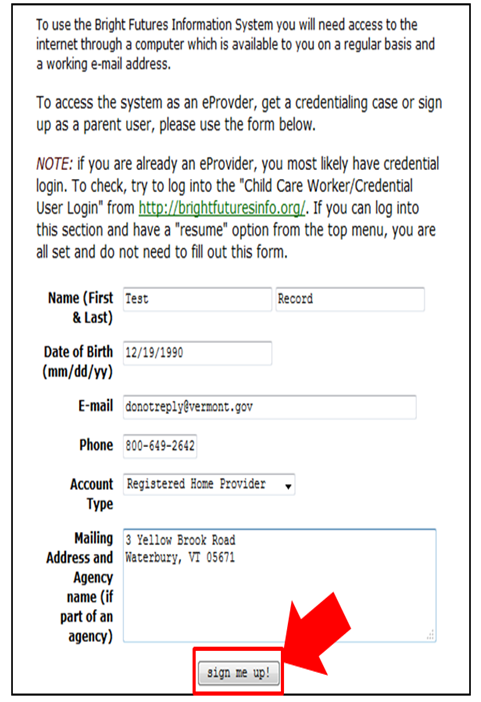Viewport: 481px width, 702px height.
Task: Open the brightfuturesinfo.org link
Action: [222, 208]
